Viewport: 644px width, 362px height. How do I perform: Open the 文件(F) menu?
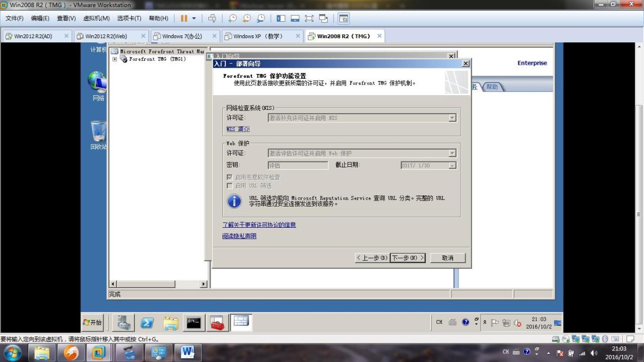14,18
